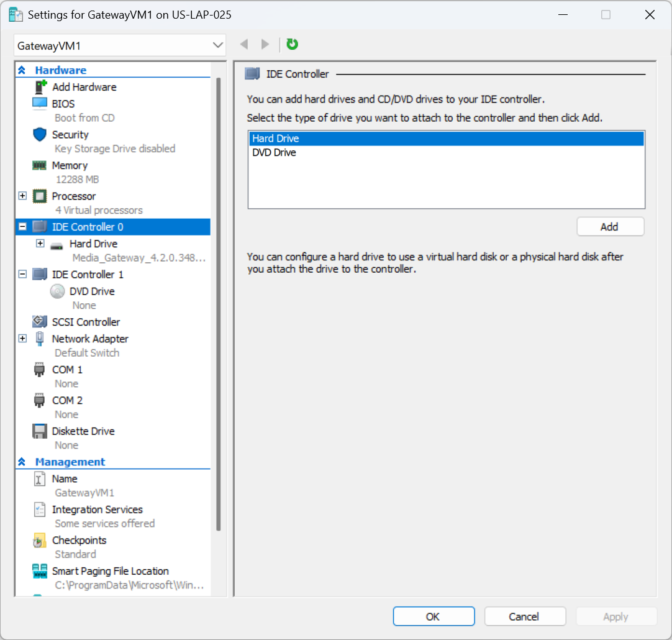Click the IDE Controller 1 icon

point(39,275)
